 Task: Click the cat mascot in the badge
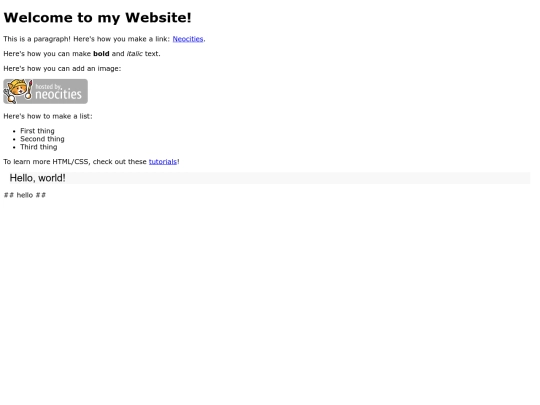18,91
